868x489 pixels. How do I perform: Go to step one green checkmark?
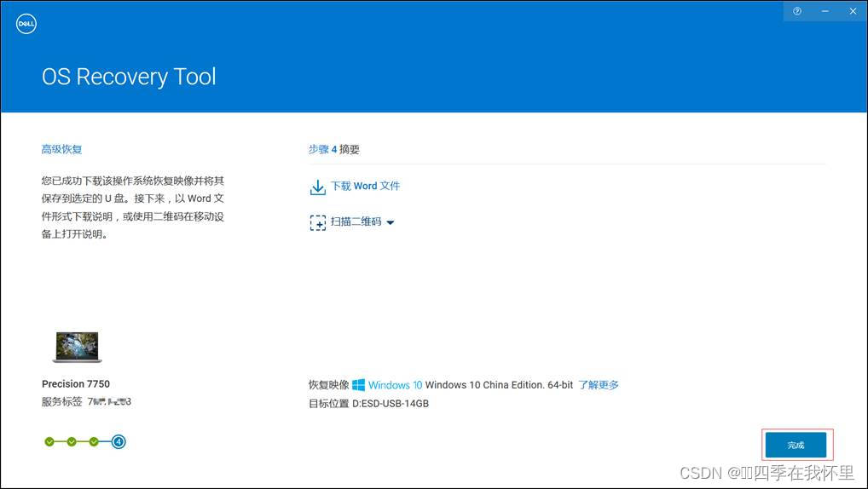[49, 441]
